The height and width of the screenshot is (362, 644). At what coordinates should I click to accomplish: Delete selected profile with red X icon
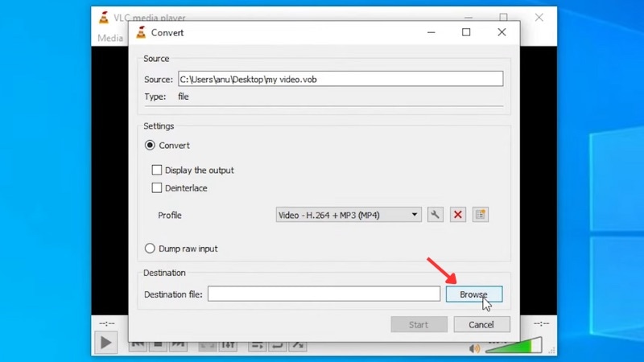tap(457, 215)
